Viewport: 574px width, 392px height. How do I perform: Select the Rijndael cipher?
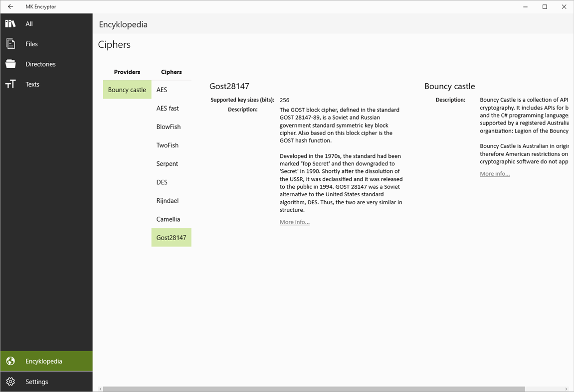click(x=167, y=200)
